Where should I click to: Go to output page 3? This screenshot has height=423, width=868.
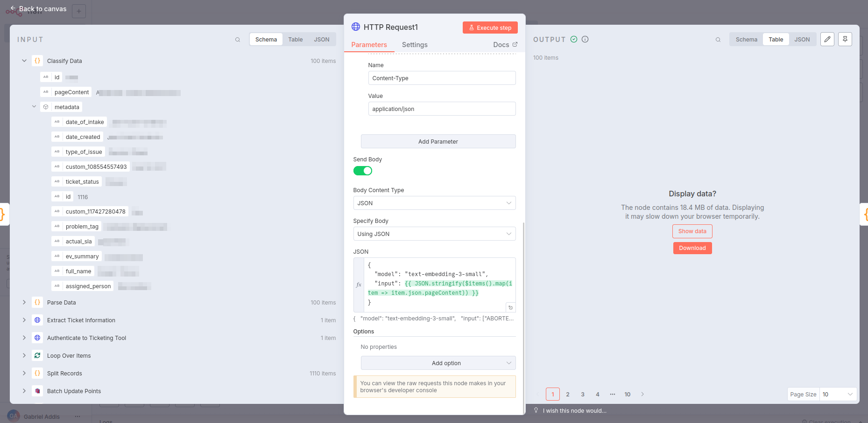[583, 394]
